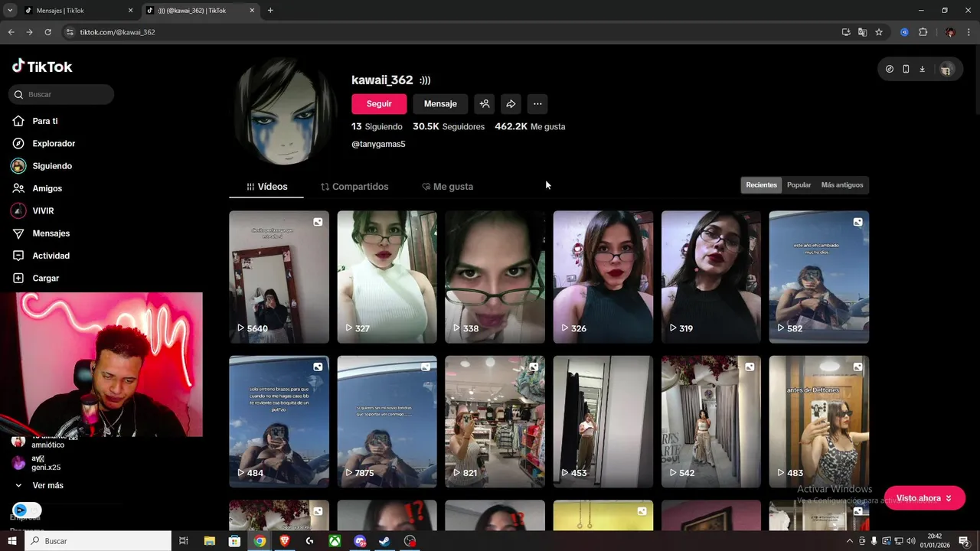Open a new Chrome tab
The width and height of the screenshot is (980, 551).
(x=270, y=11)
